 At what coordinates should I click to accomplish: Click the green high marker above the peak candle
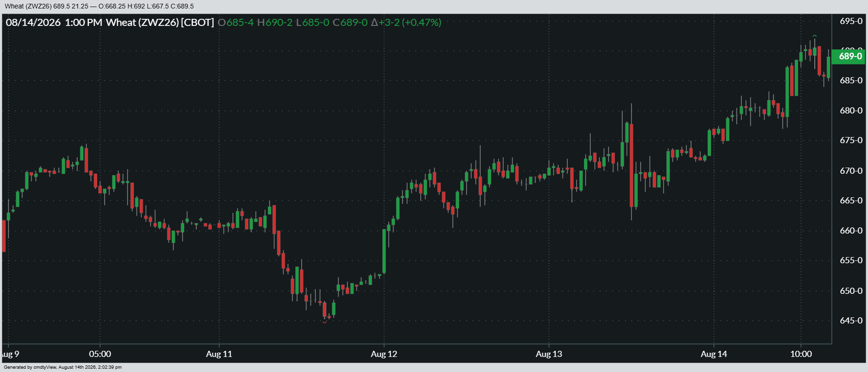[x=815, y=36]
